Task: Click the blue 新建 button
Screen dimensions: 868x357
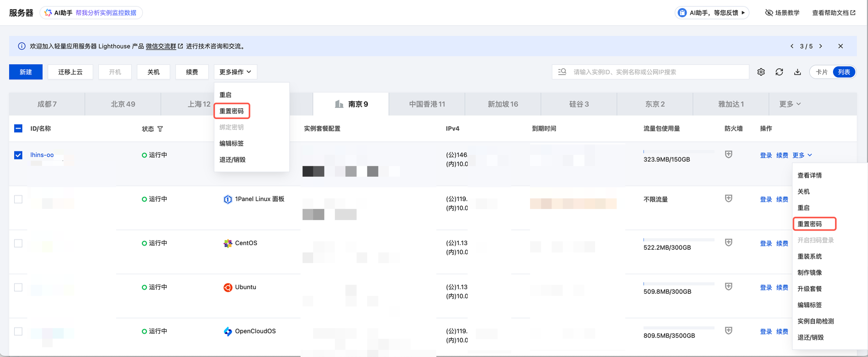Action: [x=26, y=72]
